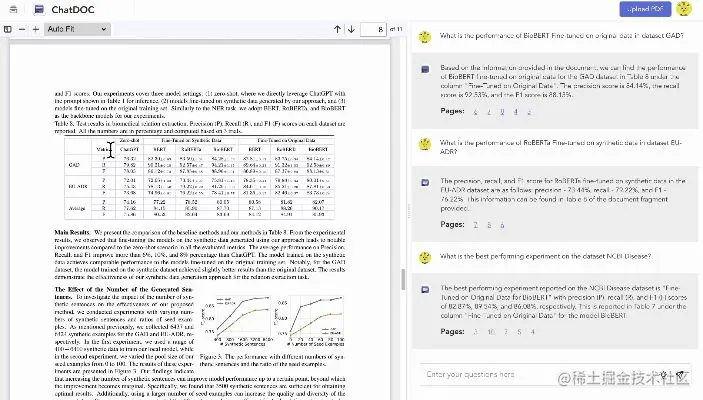
Task: Click the ChatDOC title text
Action: point(73,9)
